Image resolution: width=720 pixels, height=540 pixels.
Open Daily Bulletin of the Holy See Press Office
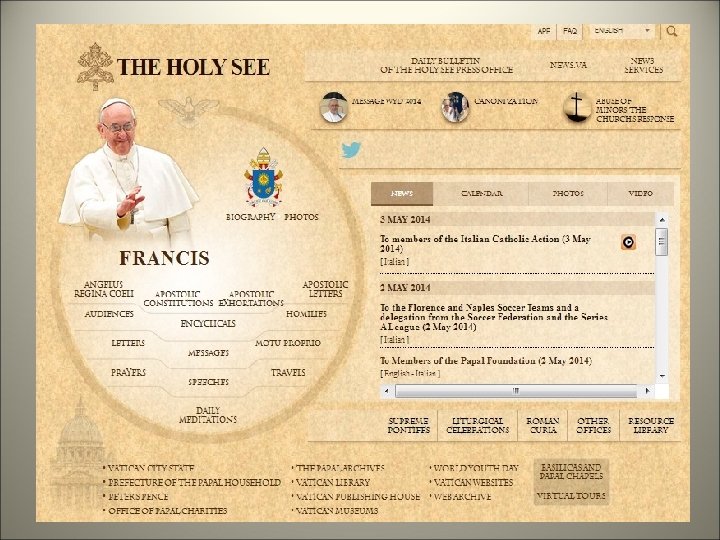point(446,65)
